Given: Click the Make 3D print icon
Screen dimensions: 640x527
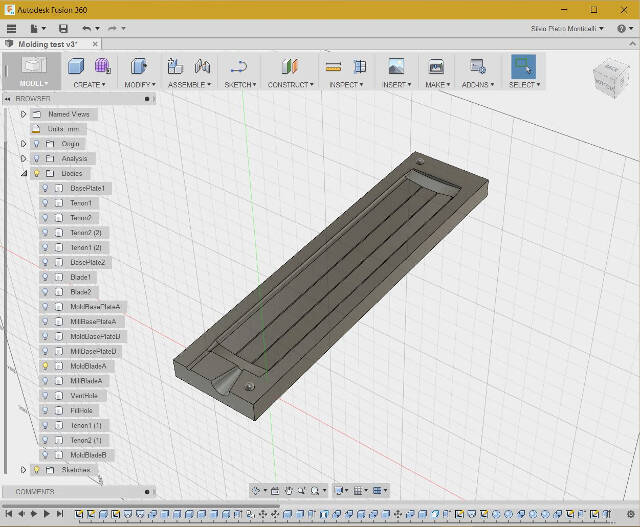Looking at the screenshot, I should pyautogui.click(x=436, y=67).
